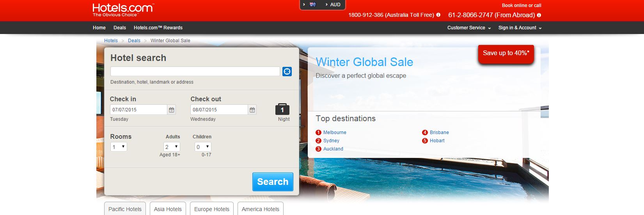Open the Children dropdown
The image size is (644, 215).
pos(203,147)
